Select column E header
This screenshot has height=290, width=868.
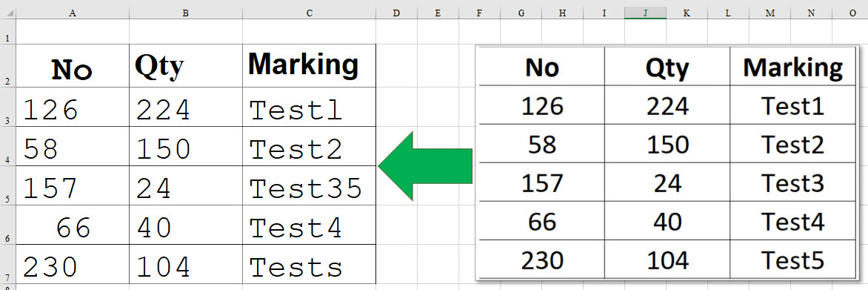coord(438,13)
